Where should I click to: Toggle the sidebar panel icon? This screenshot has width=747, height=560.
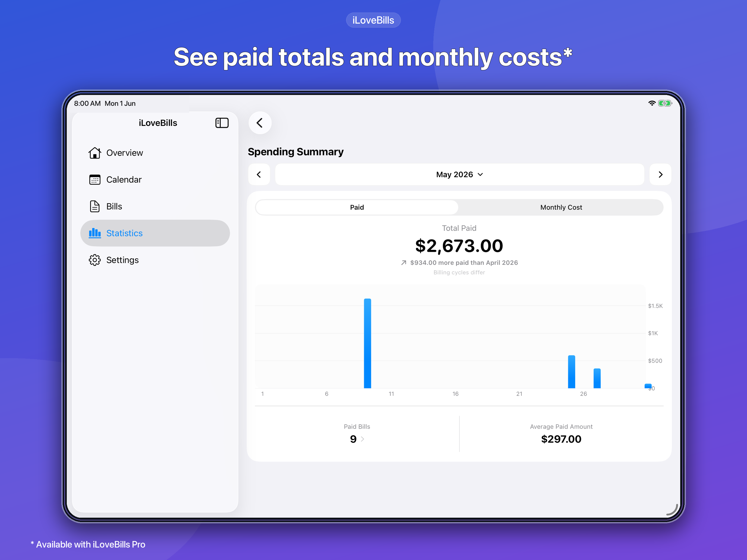[222, 123]
